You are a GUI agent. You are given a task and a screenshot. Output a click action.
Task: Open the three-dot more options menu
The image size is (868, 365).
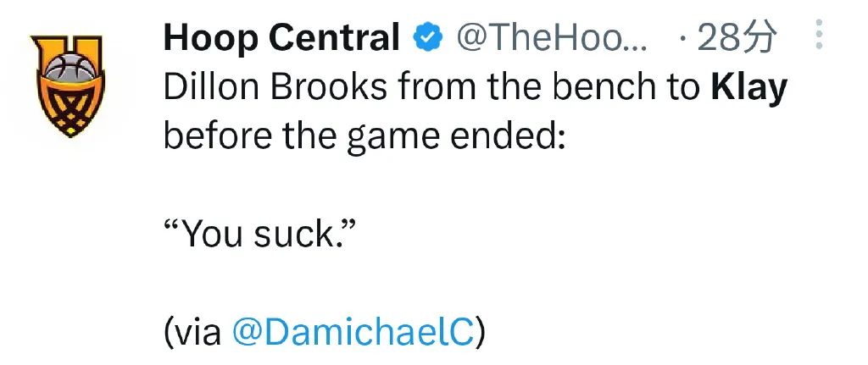(x=820, y=34)
